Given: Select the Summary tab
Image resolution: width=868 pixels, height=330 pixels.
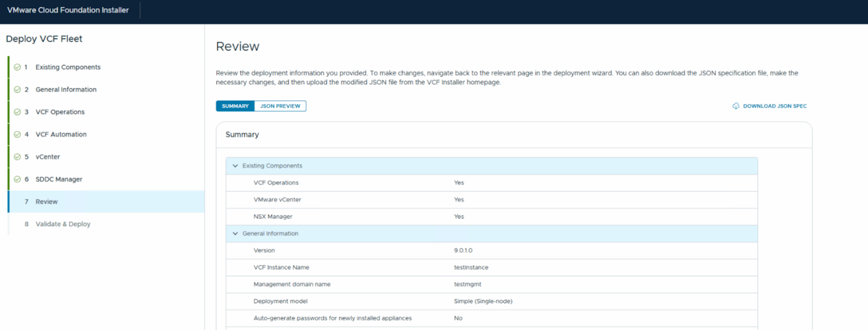Looking at the screenshot, I should [235, 106].
